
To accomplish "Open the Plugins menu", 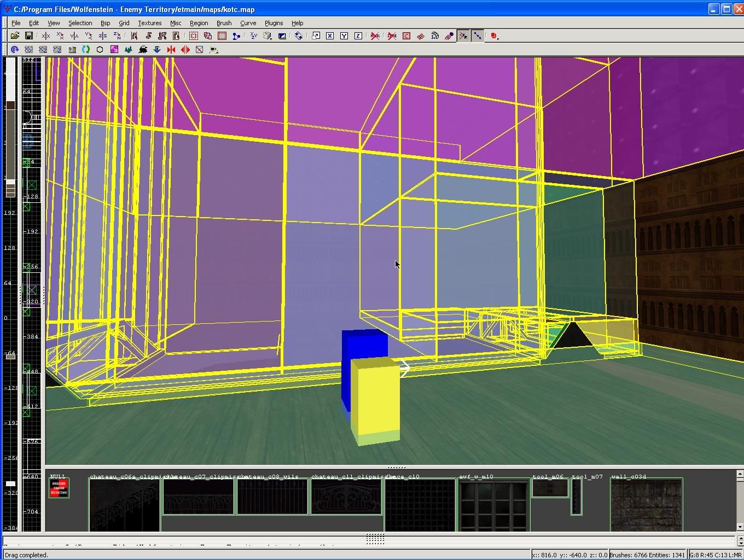I will [x=274, y=23].
